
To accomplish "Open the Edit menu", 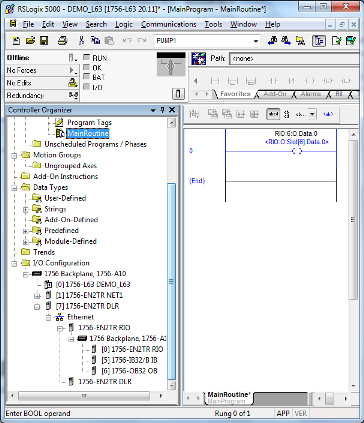I will 48,24.
